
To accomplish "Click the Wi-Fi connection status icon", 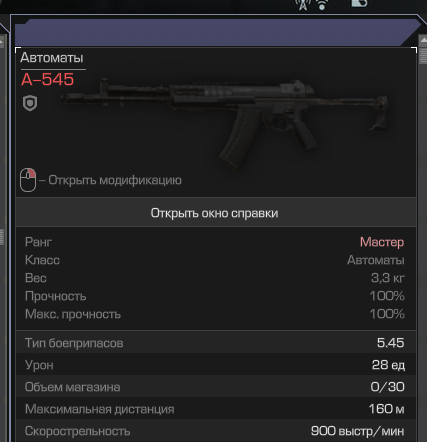I will (322, 4).
